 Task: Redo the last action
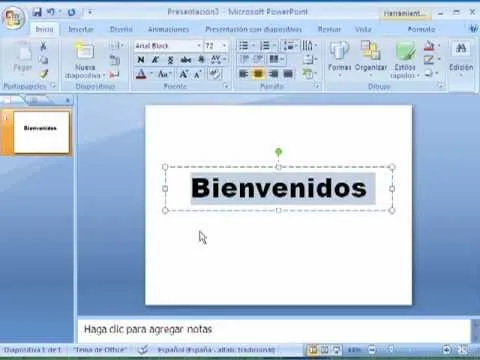click(x=71, y=12)
